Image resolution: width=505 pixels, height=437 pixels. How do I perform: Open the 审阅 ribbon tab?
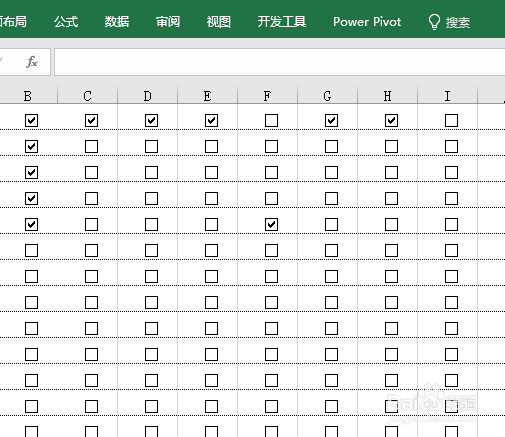pyautogui.click(x=168, y=22)
